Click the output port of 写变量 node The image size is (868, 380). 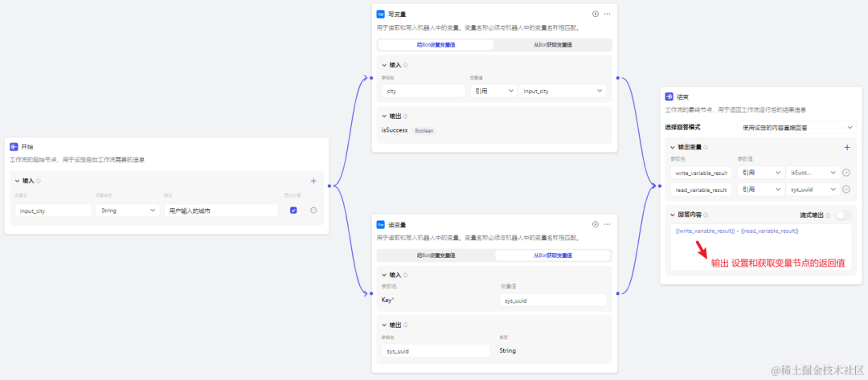617,78
